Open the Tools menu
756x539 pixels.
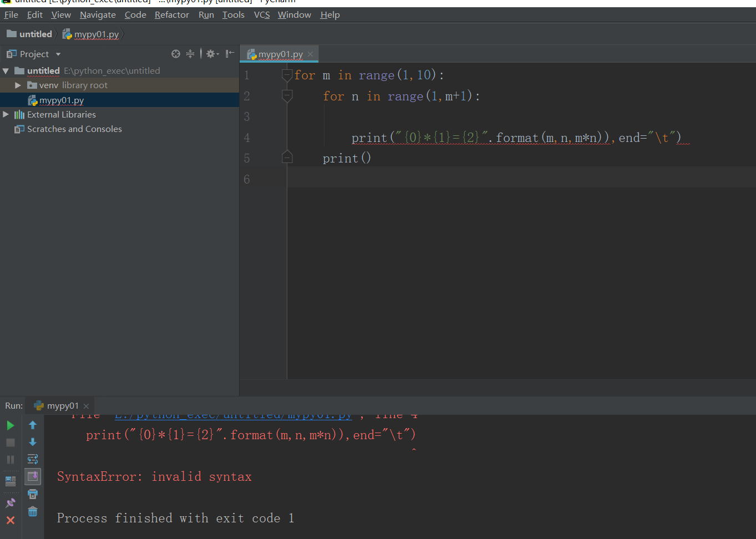coord(234,14)
